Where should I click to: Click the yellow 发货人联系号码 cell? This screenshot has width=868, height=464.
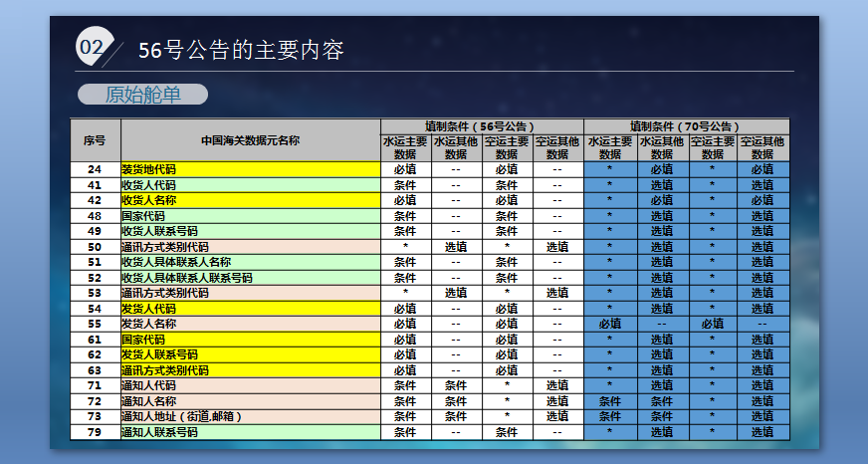250,354
